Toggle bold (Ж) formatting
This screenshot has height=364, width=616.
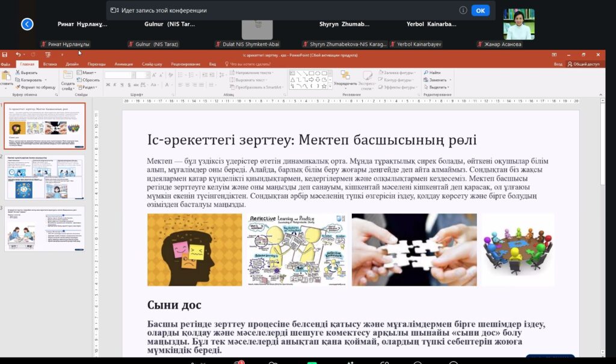pos(108,85)
